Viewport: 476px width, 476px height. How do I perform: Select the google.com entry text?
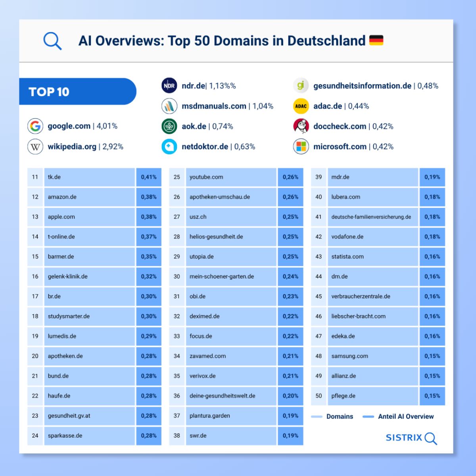point(83,126)
